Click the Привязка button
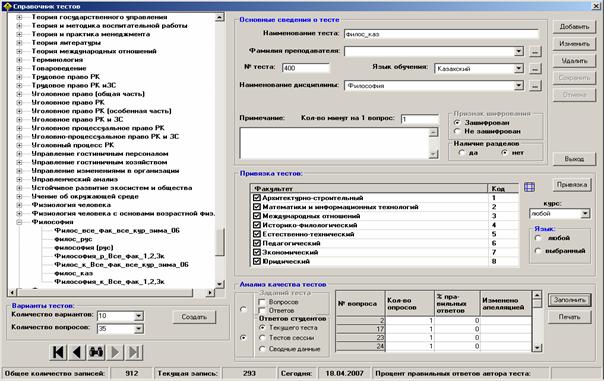Viewport: 604px width, 381px height. pyautogui.click(x=572, y=185)
